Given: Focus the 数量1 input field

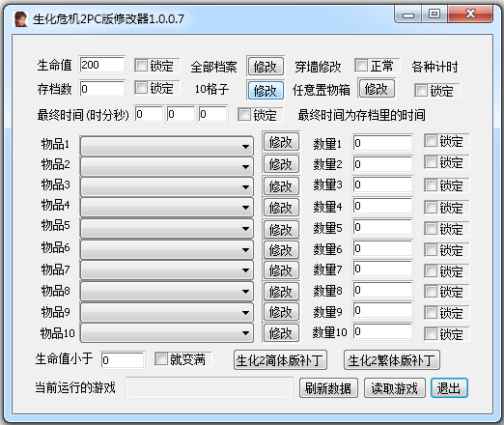Looking at the screenshot, I should click(x=382, y=143).
